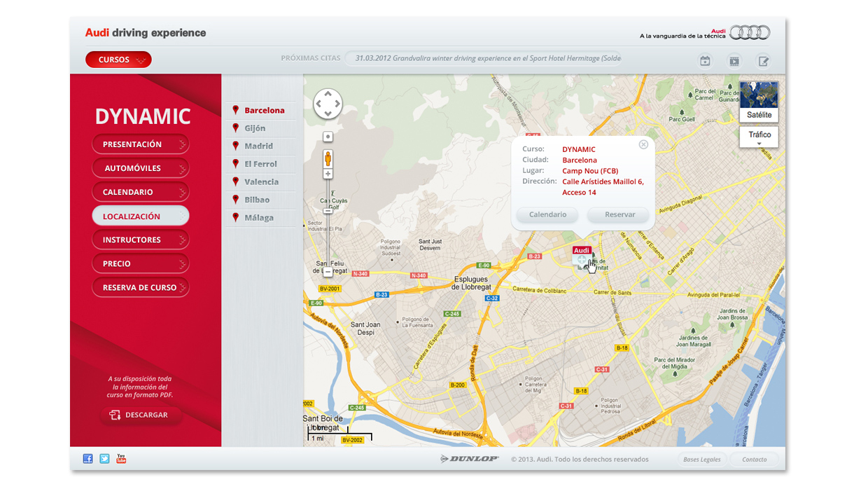Zoom in with the plus button
The image size is (868, 489).
pos(328,174)
